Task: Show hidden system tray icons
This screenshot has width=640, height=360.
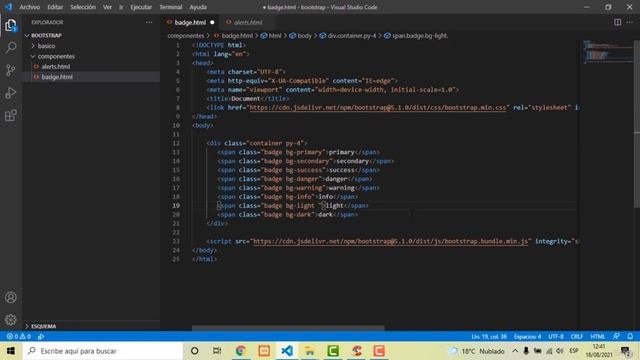Action: pos(515,351)
